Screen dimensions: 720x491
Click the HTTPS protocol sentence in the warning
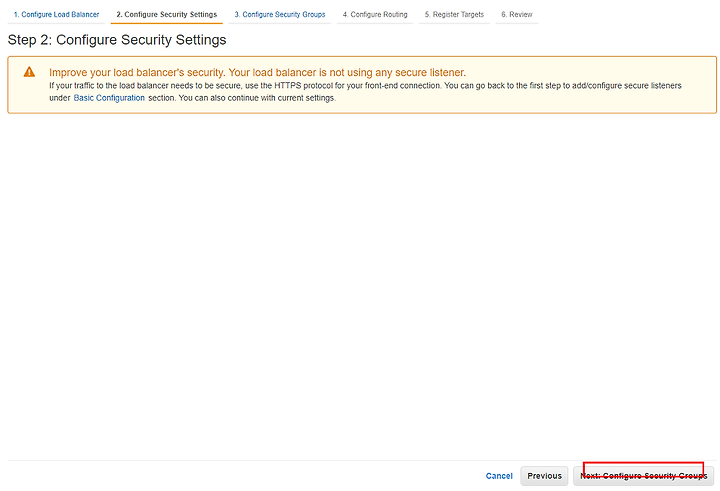[245, 85]
